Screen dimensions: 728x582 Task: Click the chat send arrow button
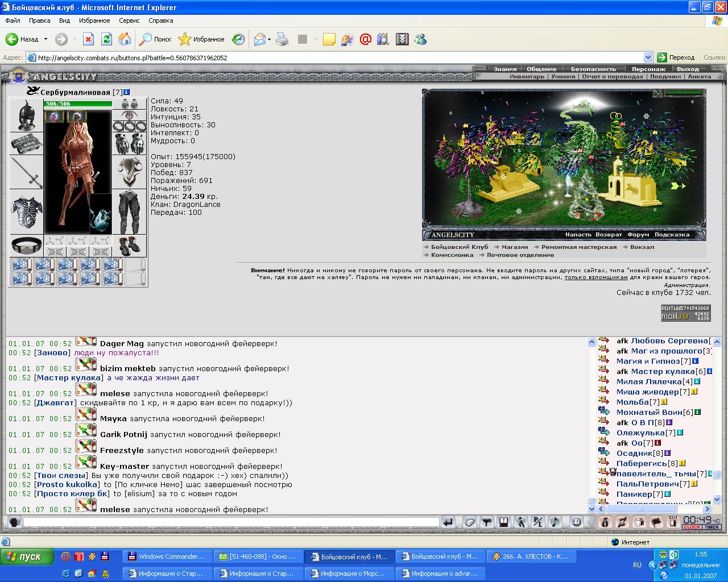point(449,522)
